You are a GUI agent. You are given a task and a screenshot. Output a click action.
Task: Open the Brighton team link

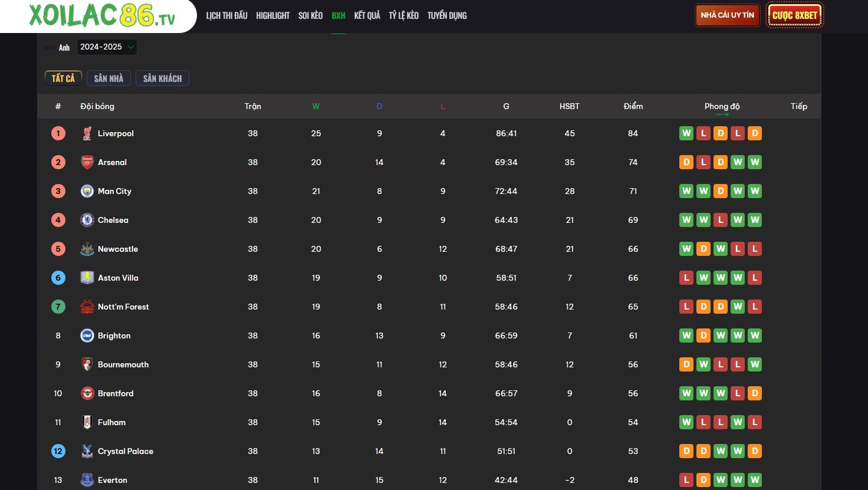pos(114,336)
